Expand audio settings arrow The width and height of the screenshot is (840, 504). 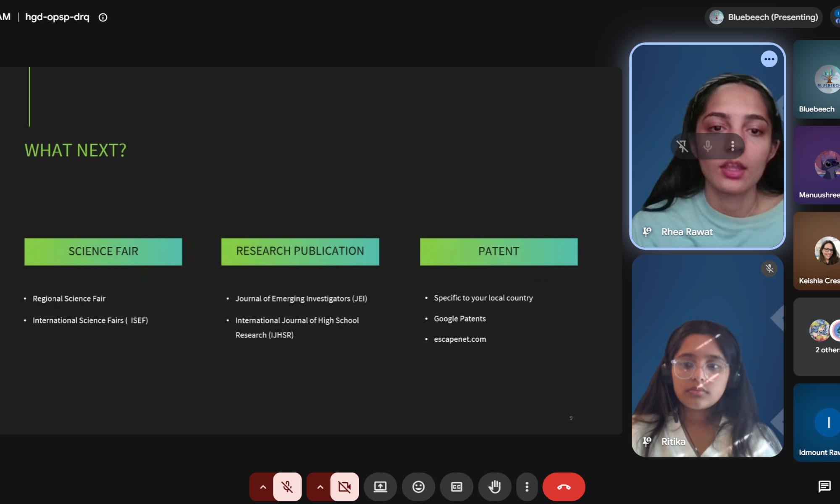(x=263, y=487)
